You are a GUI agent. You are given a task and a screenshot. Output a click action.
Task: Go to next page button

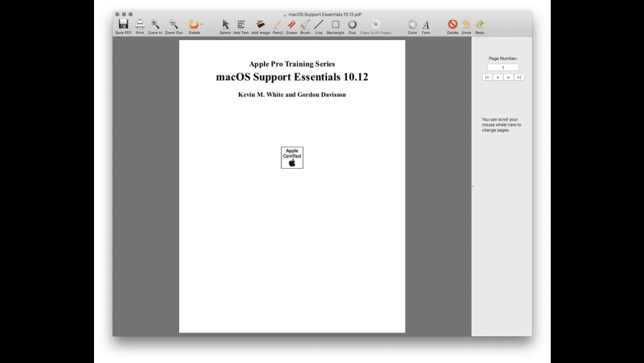point(509,77)
